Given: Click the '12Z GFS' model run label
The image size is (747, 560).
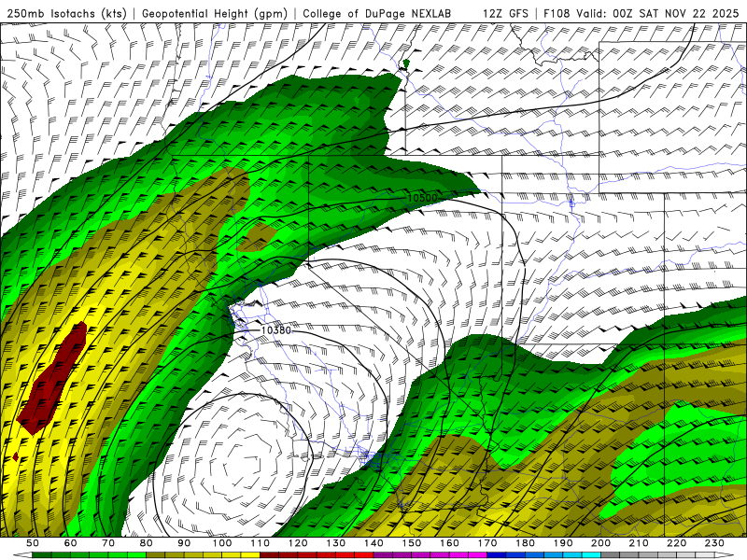Looking at the screenshot, I should click(505, 14).
